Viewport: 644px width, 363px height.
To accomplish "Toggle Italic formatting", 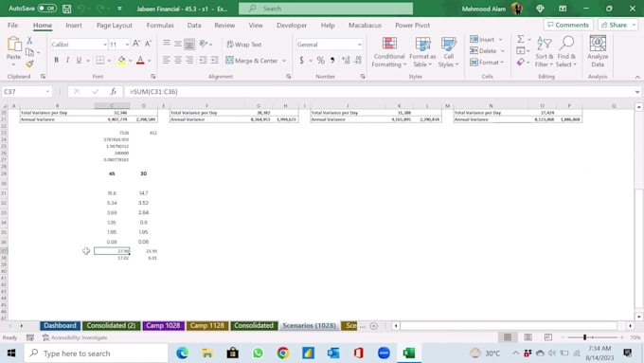I will click(67, 60).
